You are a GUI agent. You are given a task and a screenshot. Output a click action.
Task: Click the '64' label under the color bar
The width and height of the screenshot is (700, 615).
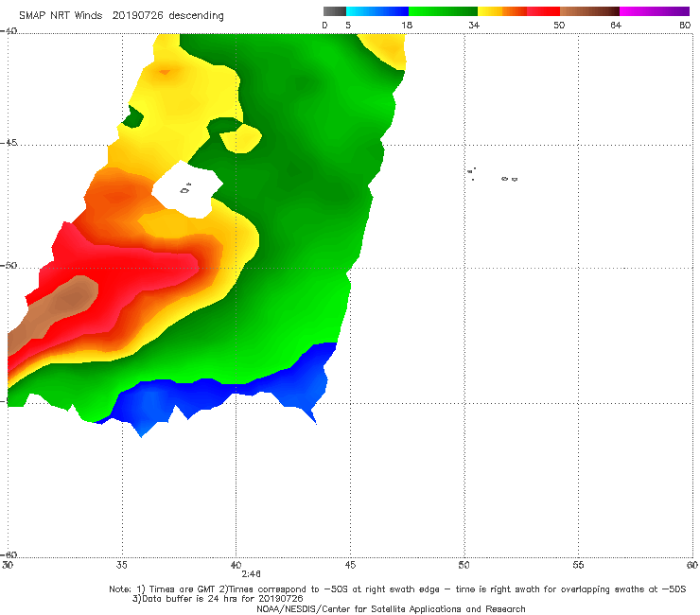pos(616,25)
